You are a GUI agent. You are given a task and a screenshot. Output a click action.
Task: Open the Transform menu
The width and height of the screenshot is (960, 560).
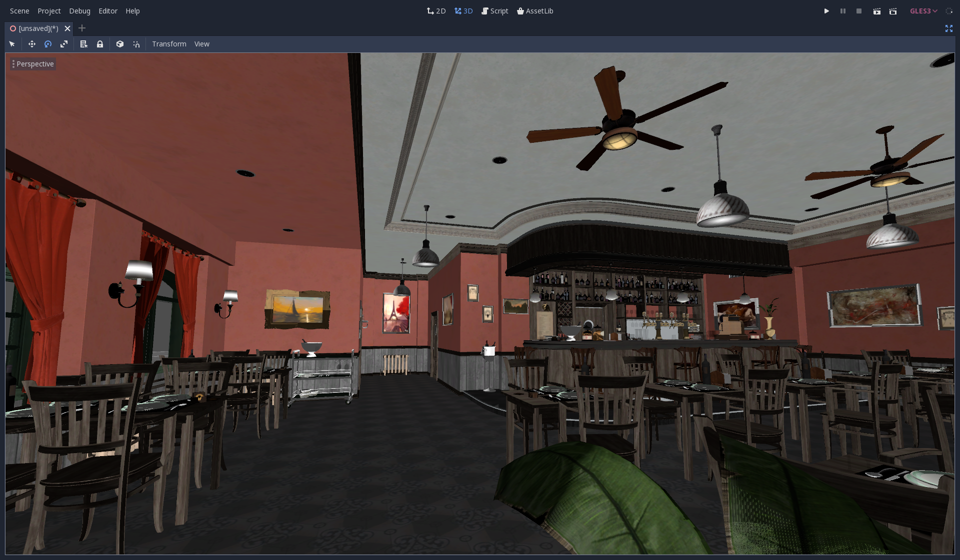point(169,44)
